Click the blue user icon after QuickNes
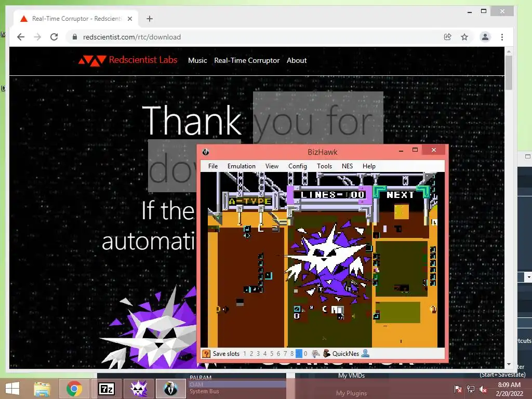The width and height of the screenshot is (532, 399). tap(365, 353)
